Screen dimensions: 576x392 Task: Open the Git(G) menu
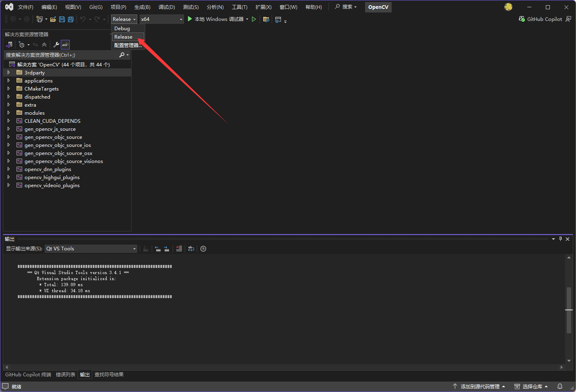(x=96, y=7)
